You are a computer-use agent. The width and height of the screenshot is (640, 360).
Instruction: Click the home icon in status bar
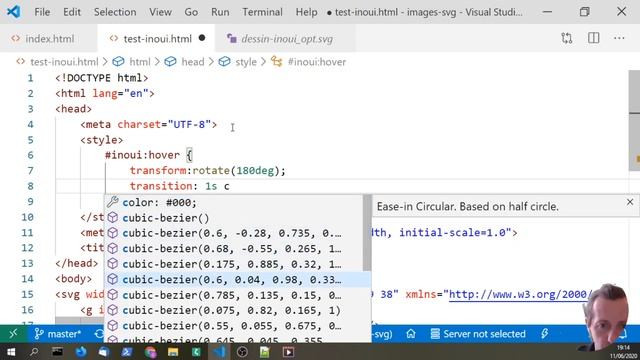click(411, 334)
